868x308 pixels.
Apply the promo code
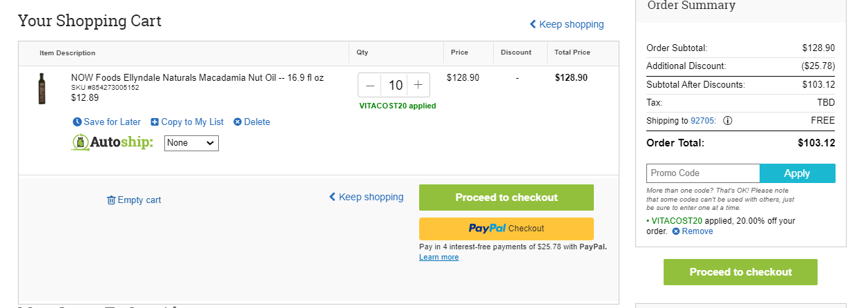[x=798, y=173]
